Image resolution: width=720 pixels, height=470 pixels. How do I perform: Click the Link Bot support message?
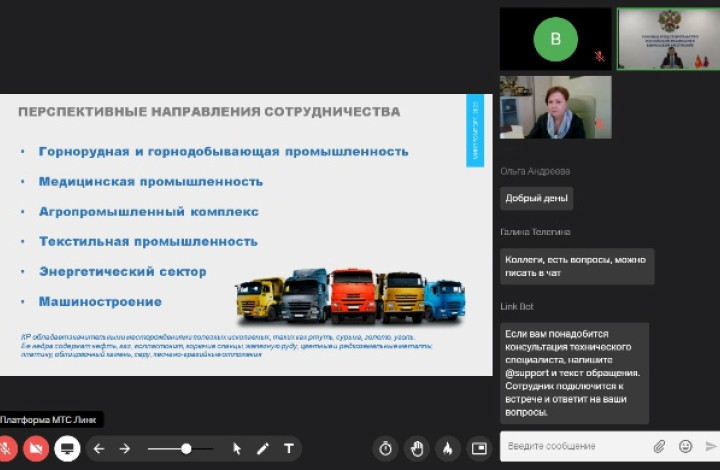574,373
